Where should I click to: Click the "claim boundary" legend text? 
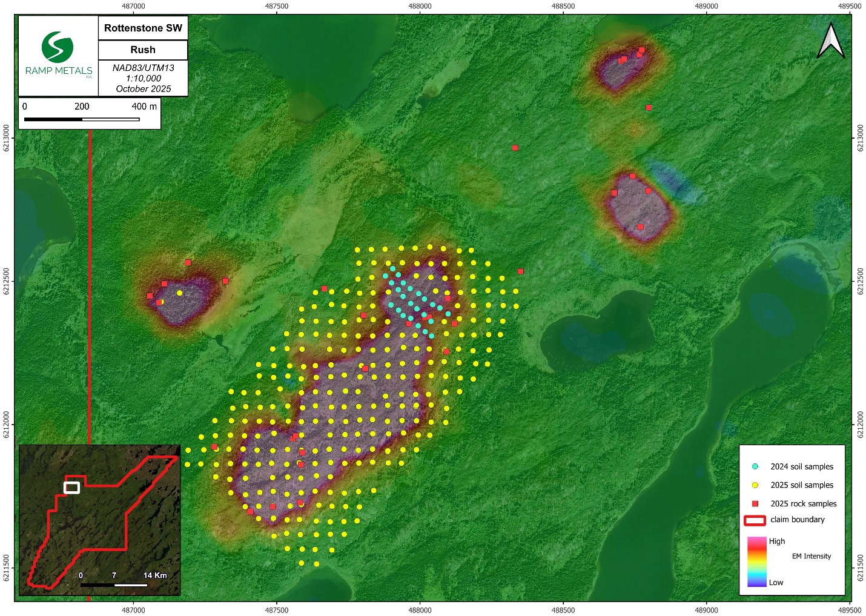[x=797, y=520]
